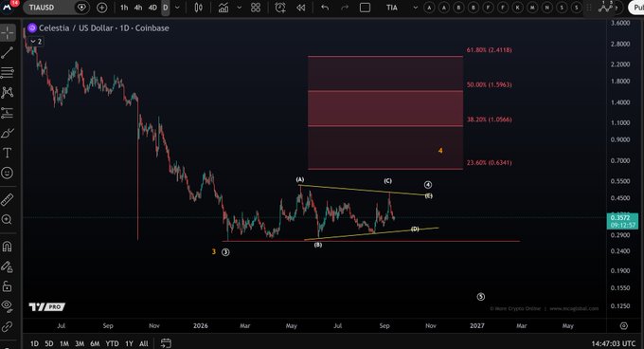Set range to 5D

[x=49, y=343]
